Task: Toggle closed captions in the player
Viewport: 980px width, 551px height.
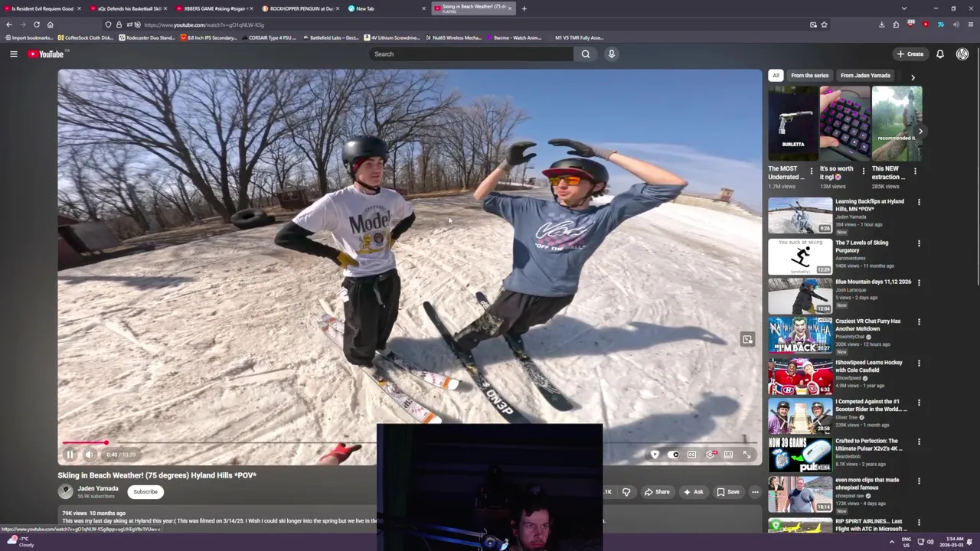Action: 691,455
